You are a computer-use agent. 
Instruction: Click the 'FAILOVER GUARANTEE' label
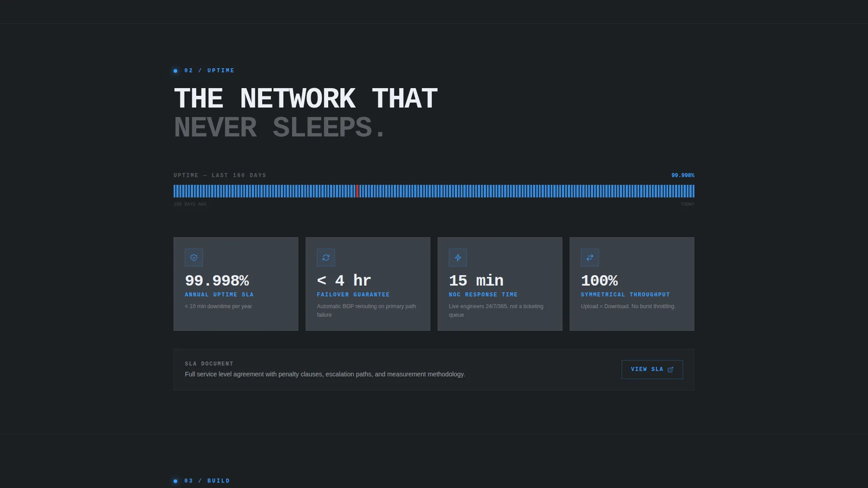pos(353,295)
